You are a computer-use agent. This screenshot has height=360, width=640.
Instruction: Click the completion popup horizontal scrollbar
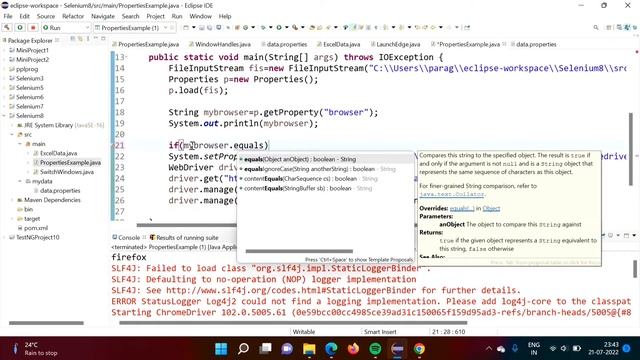click(299, 251)
